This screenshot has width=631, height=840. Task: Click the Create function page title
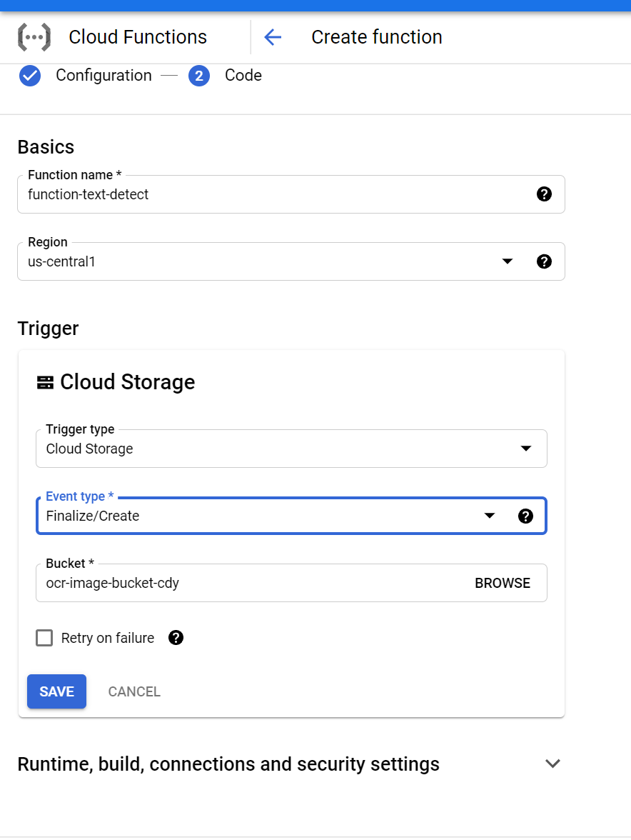(377, 37)
